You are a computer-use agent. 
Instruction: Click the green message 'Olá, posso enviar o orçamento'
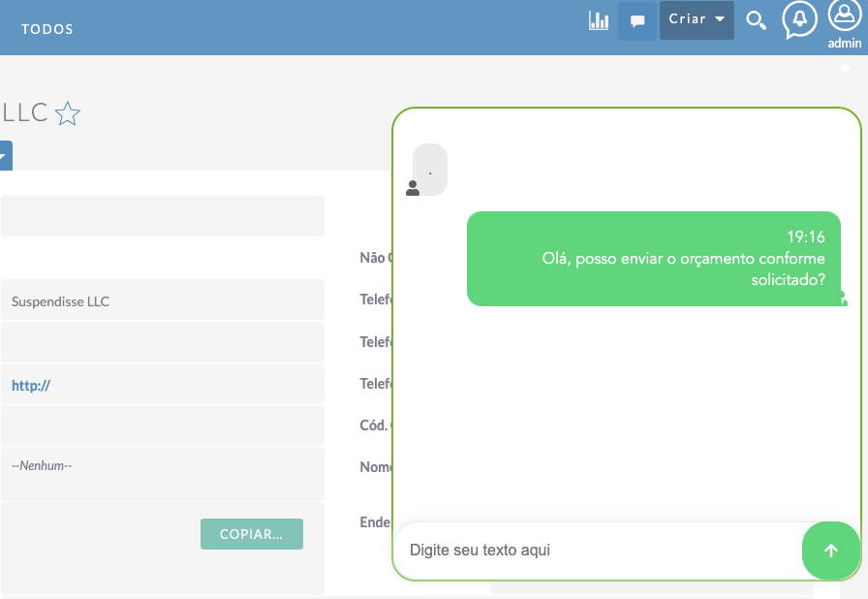pos(654,259)
